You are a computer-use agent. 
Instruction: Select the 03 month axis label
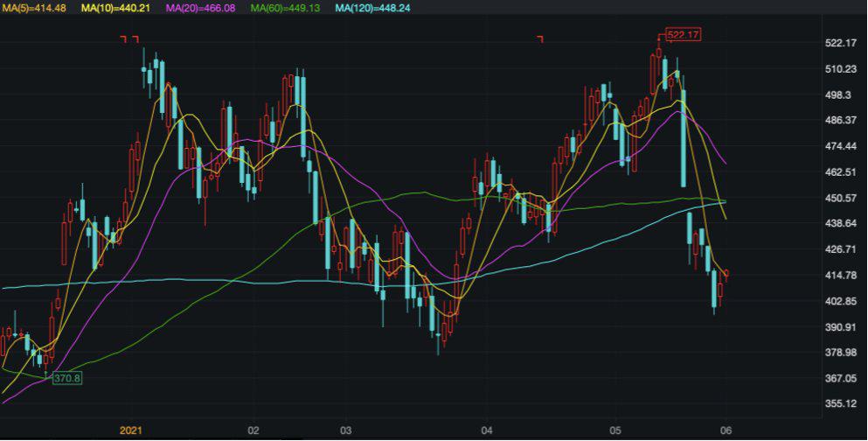(346, 430)
